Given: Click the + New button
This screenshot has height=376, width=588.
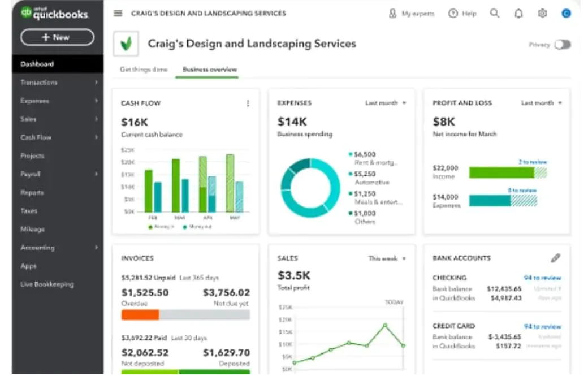Looking at the screenshot, I should pyautogui.click(x=57, y=37).
